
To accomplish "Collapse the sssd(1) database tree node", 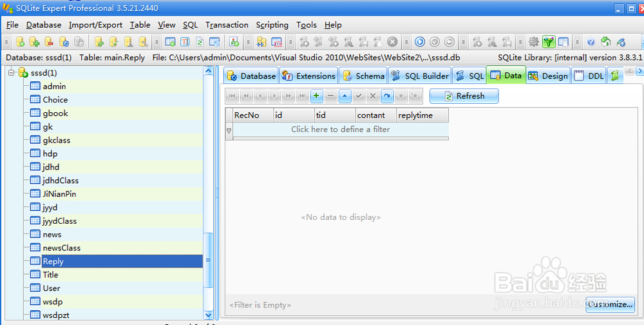I will tap(11, 73).
